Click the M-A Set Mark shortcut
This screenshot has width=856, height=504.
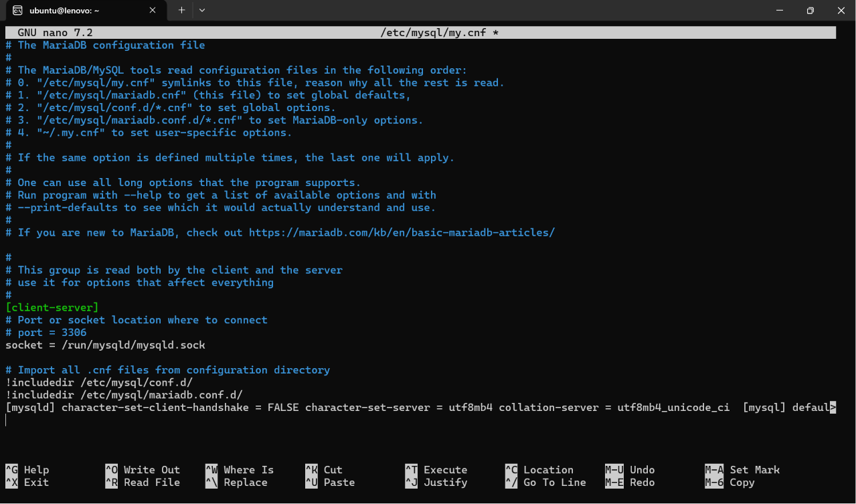click(742, 470)
